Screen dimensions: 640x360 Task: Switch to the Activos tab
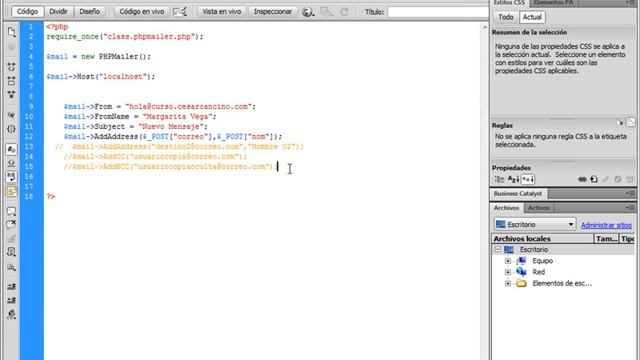coord(539,208)
